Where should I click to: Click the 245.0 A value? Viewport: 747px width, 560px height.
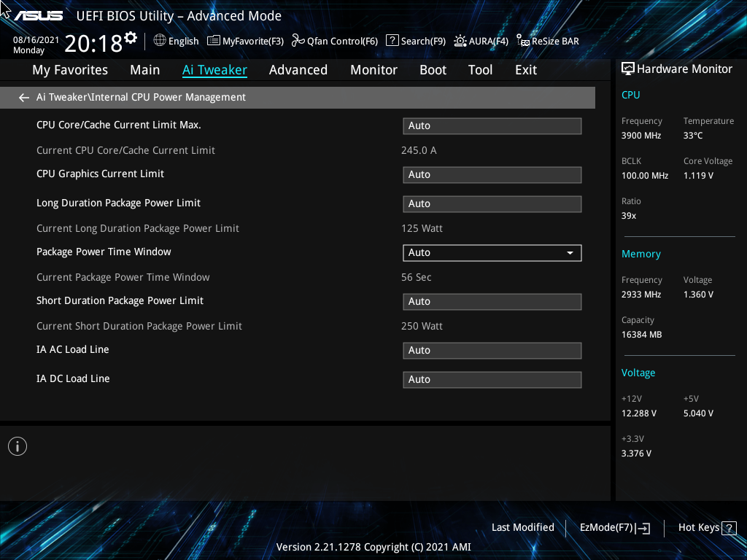[x=419, y=150]
